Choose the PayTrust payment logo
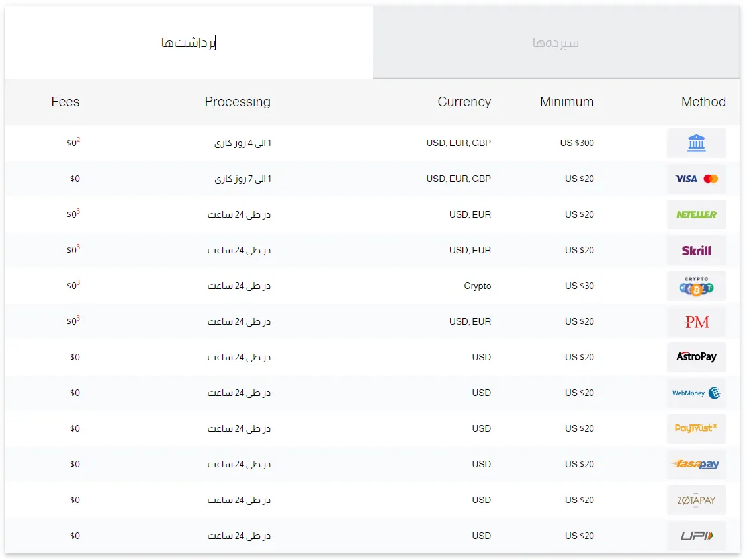 click(x=696, y=428)
